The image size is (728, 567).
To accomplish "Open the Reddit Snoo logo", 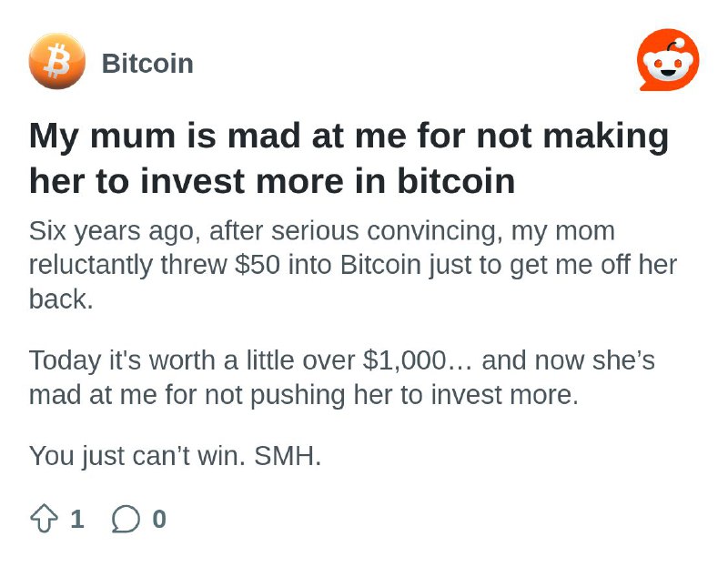I will click(x=668, y=60).
